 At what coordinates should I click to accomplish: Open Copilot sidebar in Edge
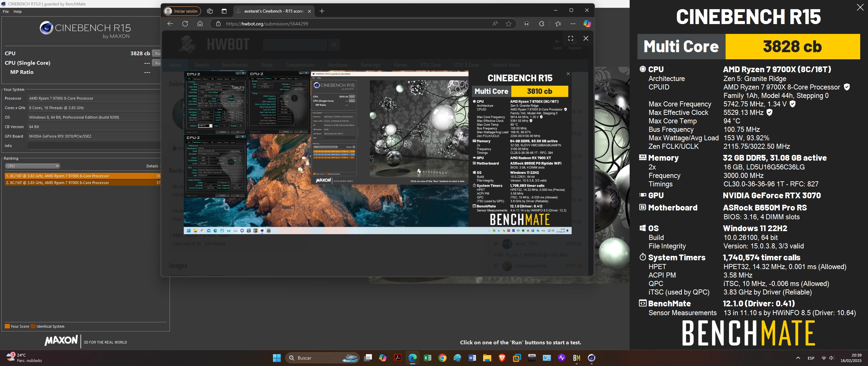pyautogui.click(x=587, y=24)
